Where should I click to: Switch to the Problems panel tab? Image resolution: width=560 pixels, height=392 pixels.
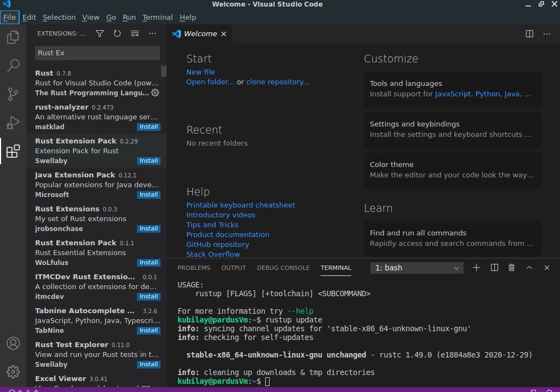[x=194, y=268]
